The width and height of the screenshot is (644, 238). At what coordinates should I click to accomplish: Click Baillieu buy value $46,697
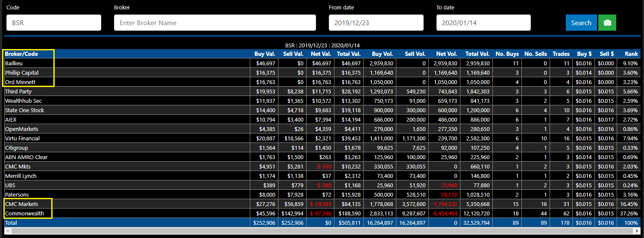266,63
